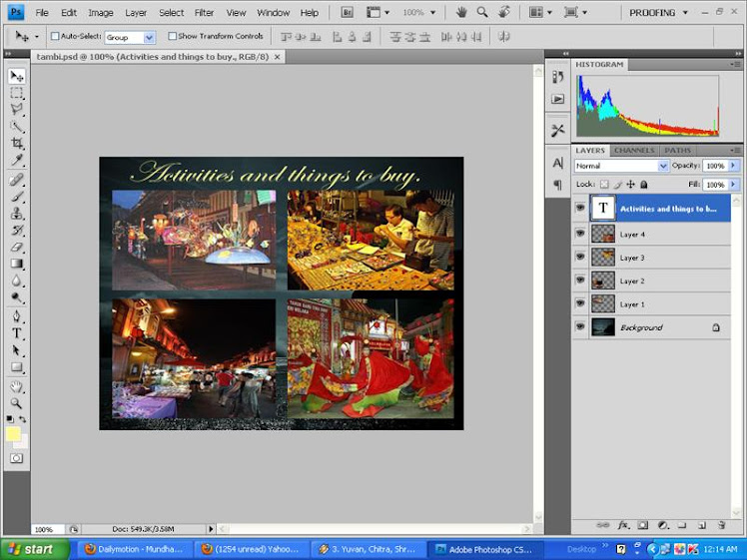This screenshot has width=747, height=560.
Task: Select the Layer 3 thumbnail
Action: [x=603, y=257]
